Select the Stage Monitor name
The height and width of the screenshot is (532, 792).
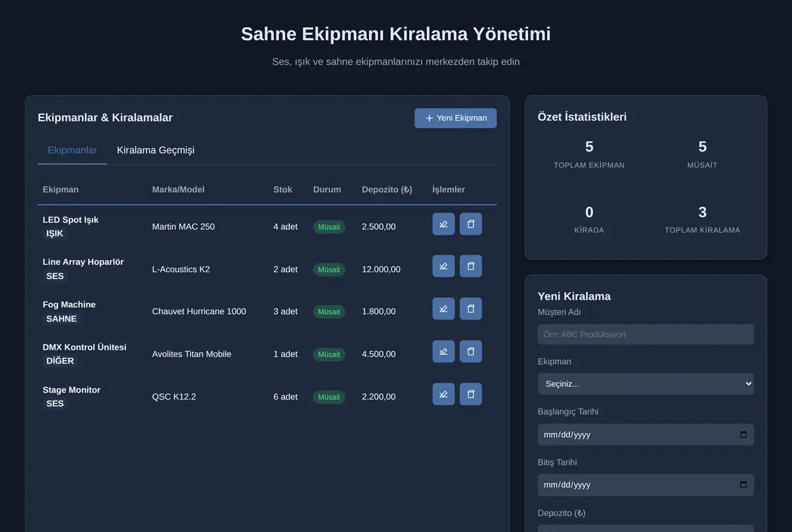pos(72,389)
